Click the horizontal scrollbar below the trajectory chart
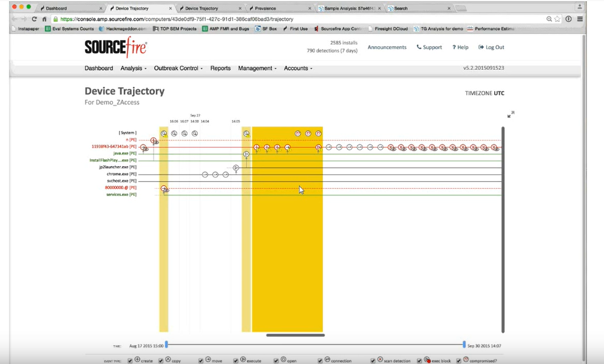 (296, 335)
